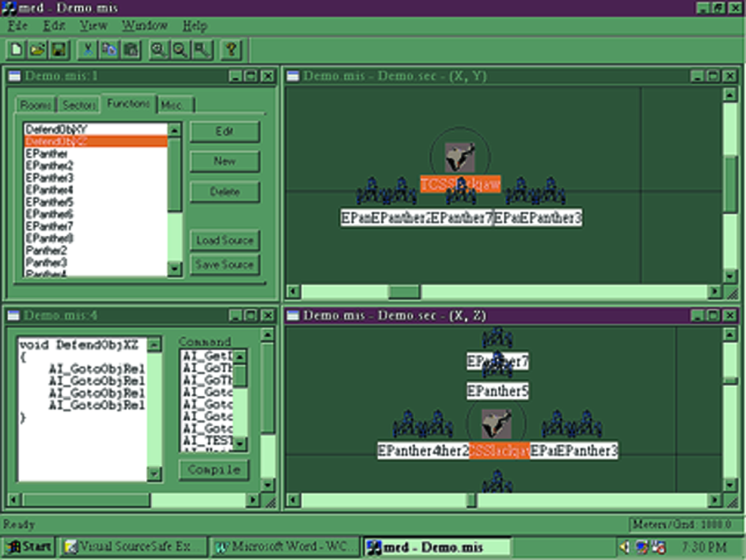Select the TCSSJackjaw ship icon in XY view

460,158
